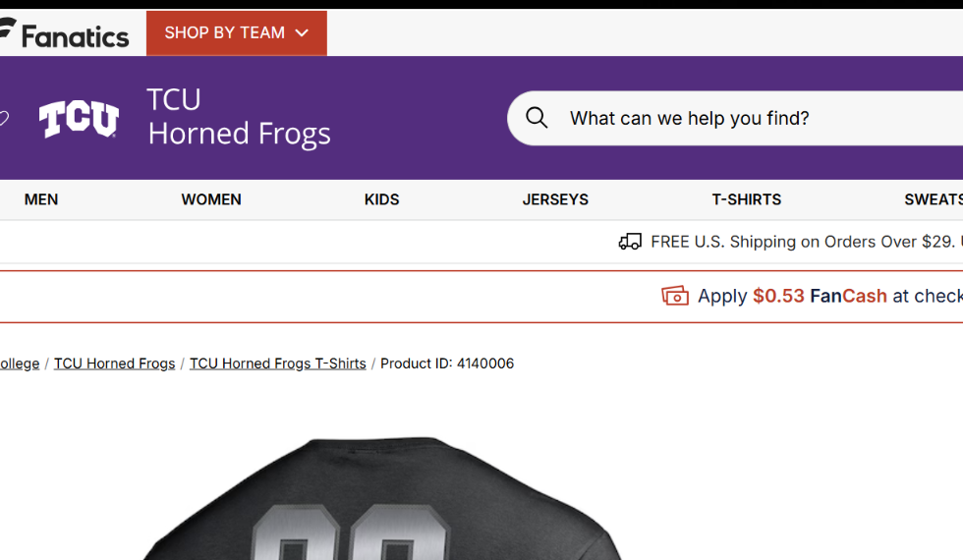Click the TCU Horned Frogs header title
The image size is (963, 560).
pyautogui.click(x=239, y=117)
